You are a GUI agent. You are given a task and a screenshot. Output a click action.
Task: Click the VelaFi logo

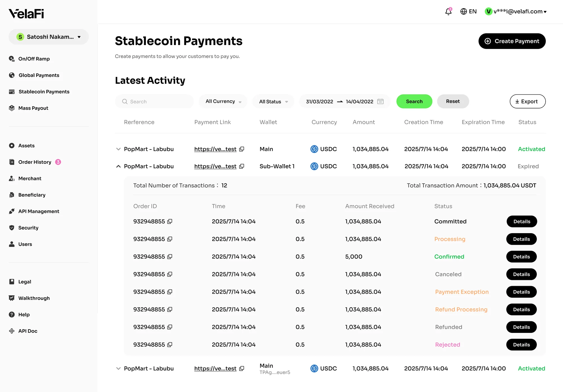click(26, 14)
